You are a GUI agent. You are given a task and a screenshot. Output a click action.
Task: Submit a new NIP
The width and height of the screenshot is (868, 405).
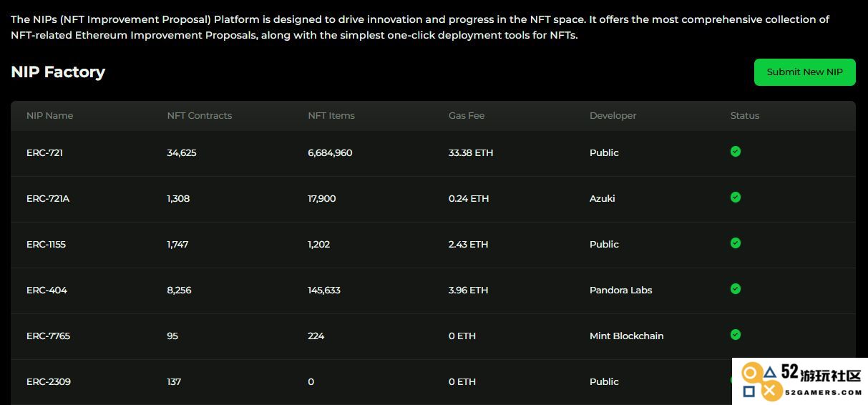click(804, 72)
